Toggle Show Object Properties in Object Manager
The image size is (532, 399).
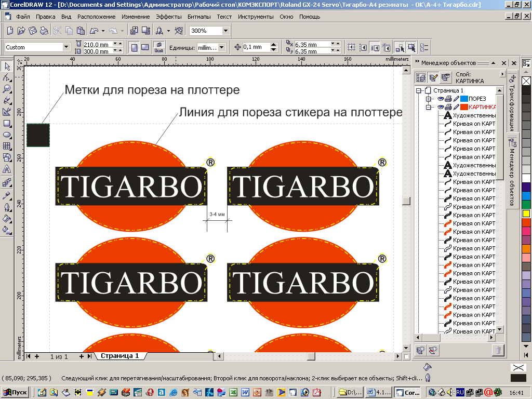tap(421, 78)
